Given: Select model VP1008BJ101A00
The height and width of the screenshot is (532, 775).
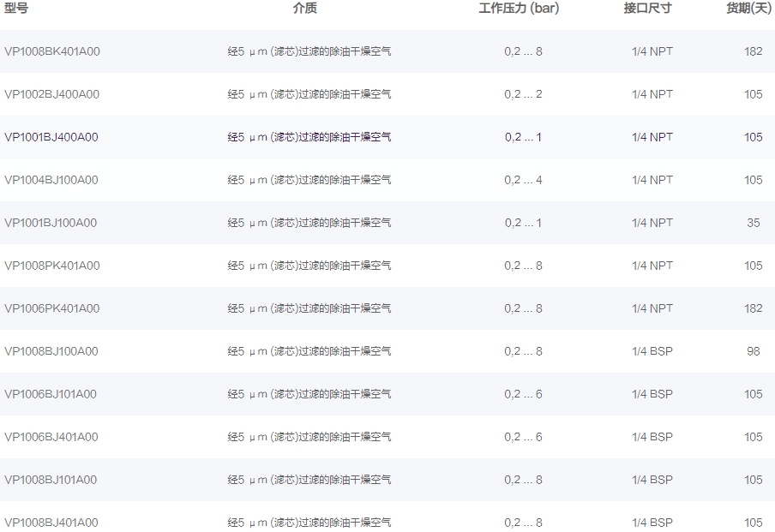Looking at the screenshot, I should click(x=51, y=480).
